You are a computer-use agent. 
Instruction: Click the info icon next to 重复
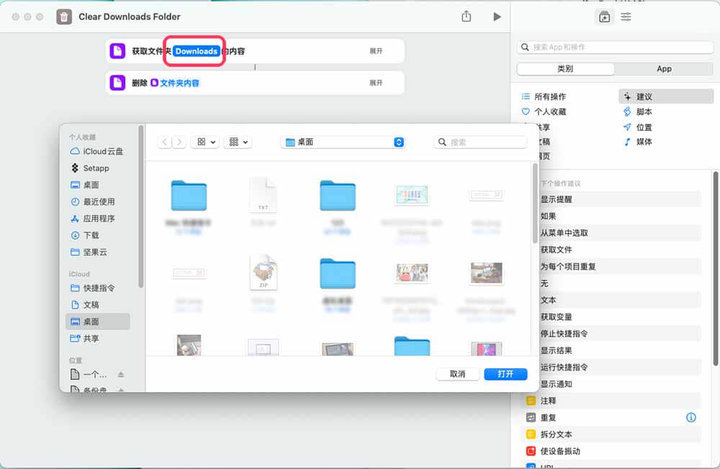(691, 417)
